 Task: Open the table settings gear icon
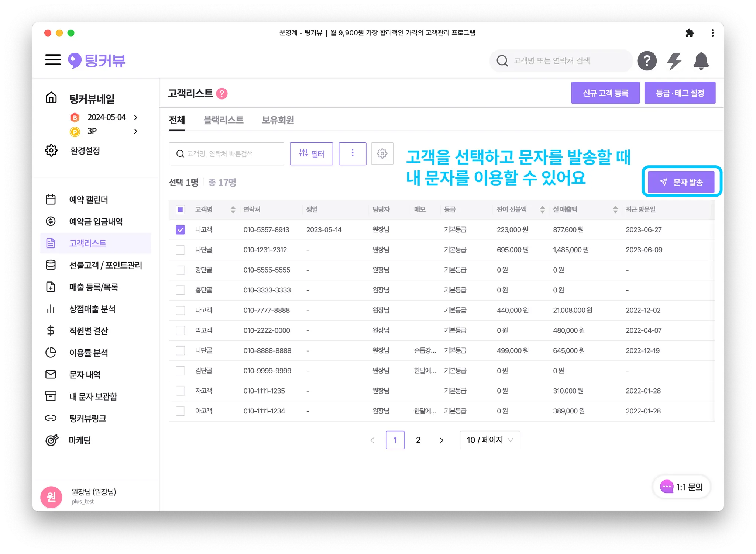(382, 153)
